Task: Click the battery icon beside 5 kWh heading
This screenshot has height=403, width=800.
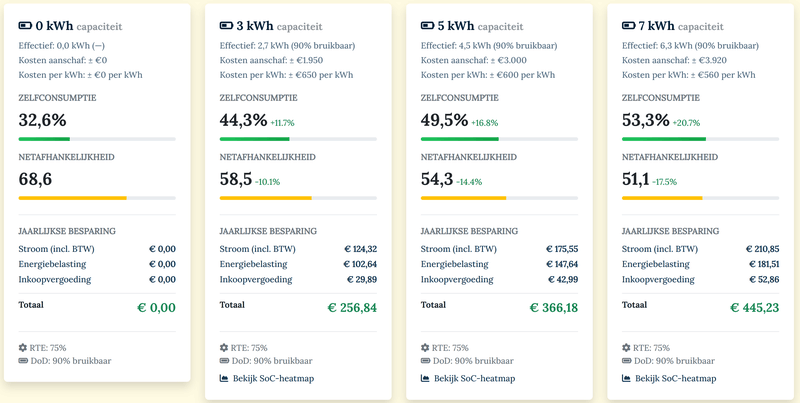Action: tap(427, 25)
